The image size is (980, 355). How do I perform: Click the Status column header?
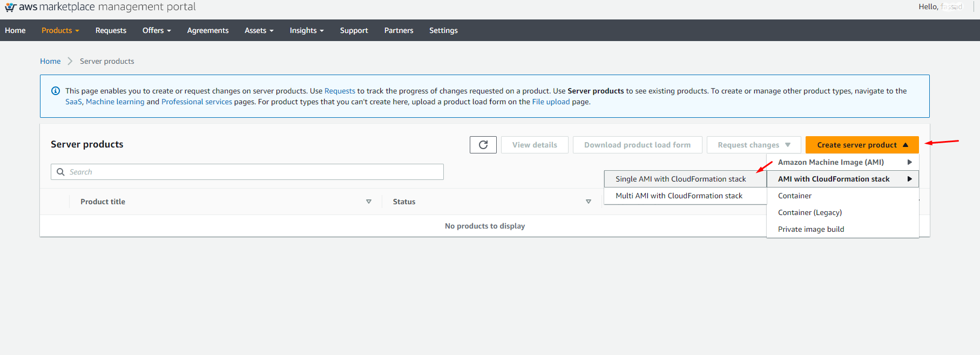click(404, 202)
